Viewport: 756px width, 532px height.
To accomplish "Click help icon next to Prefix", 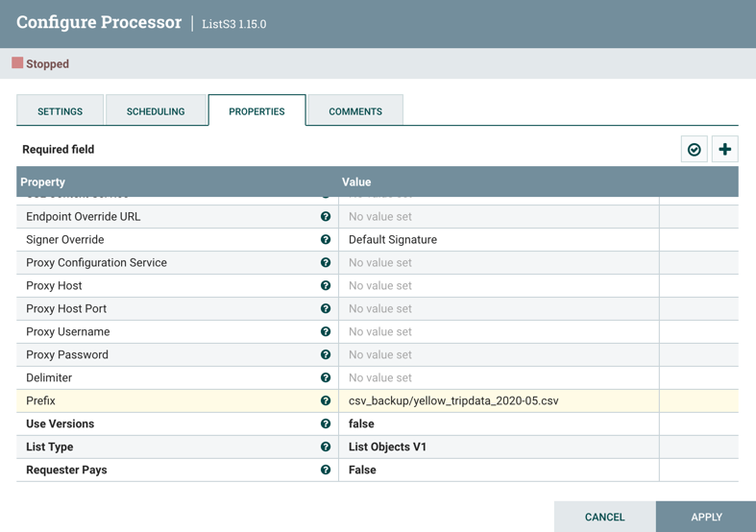I will [326, 401].
